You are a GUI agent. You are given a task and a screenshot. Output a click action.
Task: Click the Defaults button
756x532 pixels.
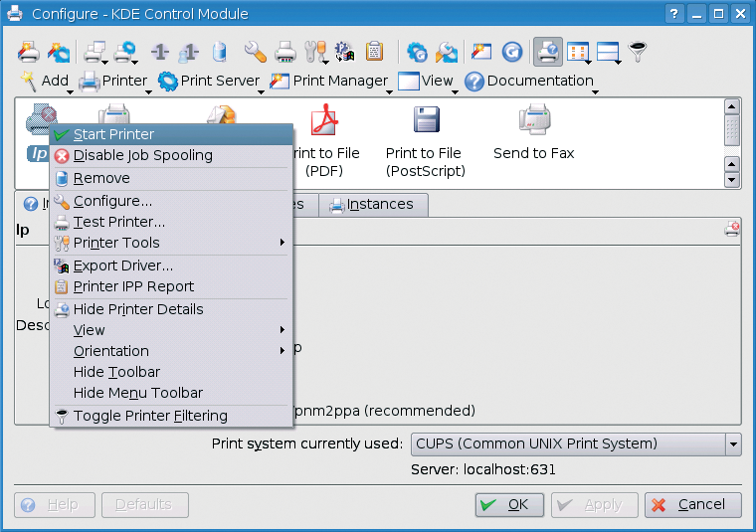coord(144,504)
